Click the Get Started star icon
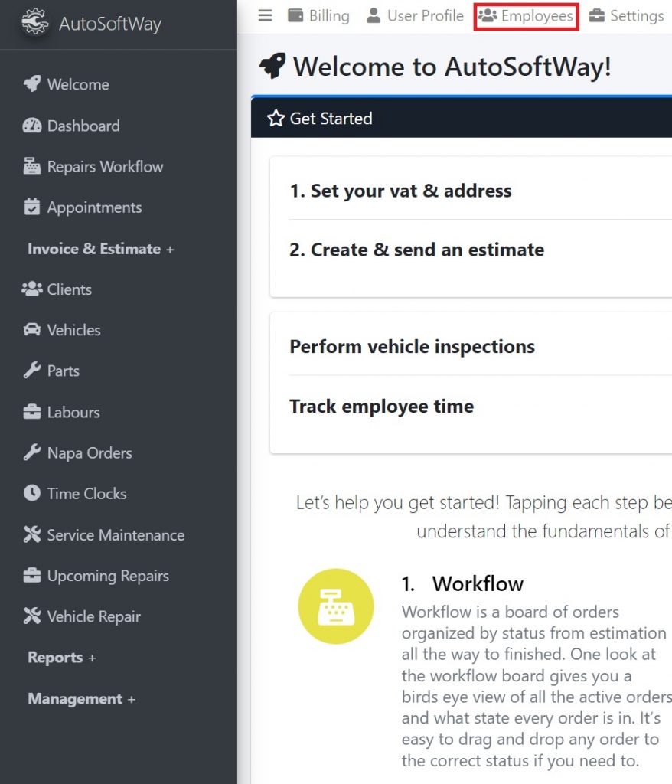This screenshot has width=672, height=784. click(276, 119)
